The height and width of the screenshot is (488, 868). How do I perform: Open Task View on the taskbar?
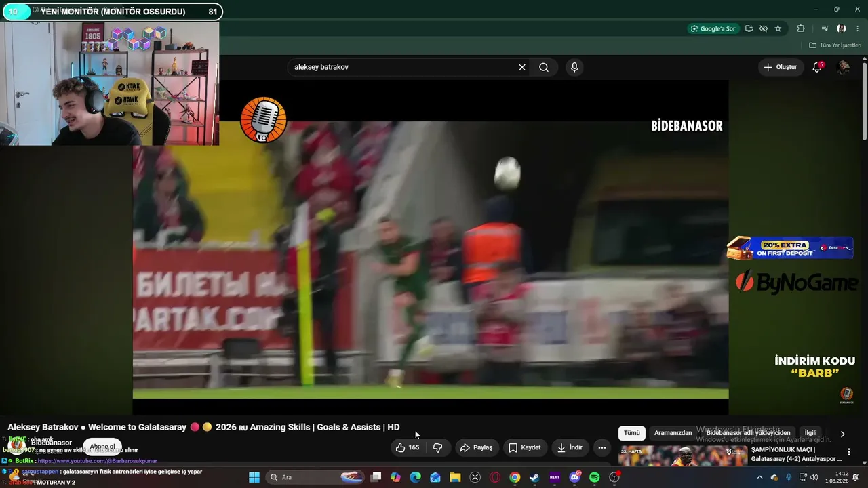(x=376, y=477)
